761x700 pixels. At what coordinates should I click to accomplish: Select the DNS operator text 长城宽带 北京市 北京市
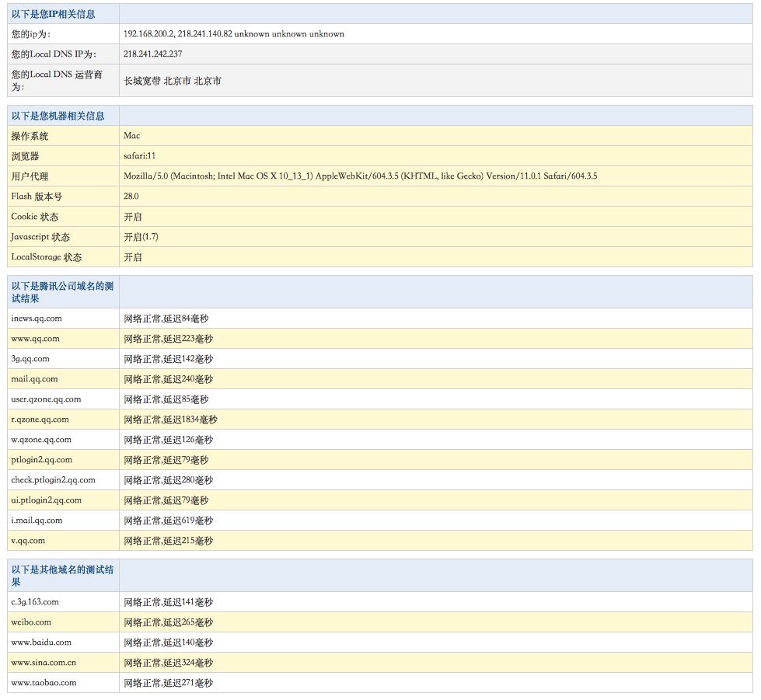tap(173, 81)
